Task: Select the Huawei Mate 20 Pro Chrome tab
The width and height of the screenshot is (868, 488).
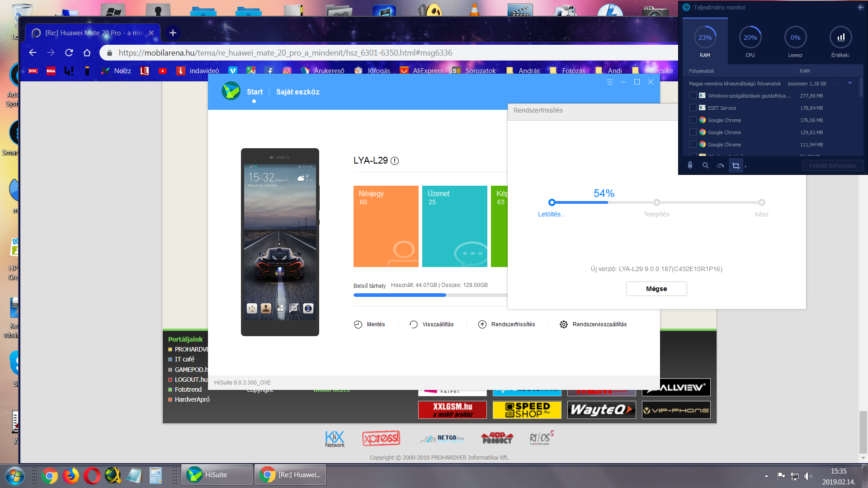Action: 93,33
